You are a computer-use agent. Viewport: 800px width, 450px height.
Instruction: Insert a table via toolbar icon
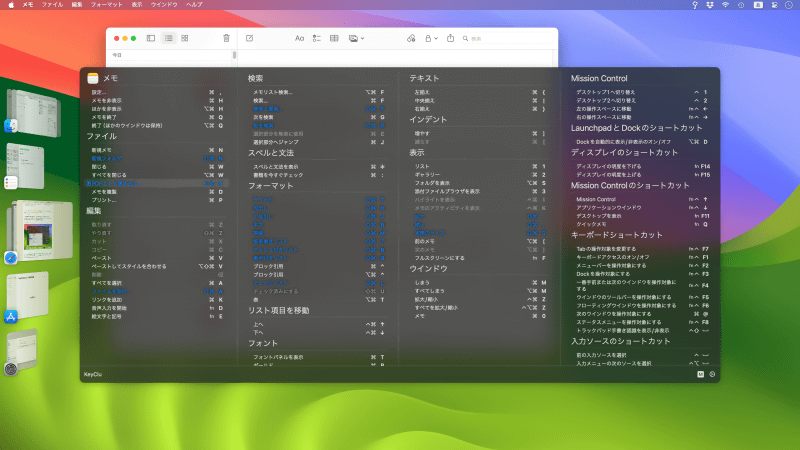click(x=334, y=38)
